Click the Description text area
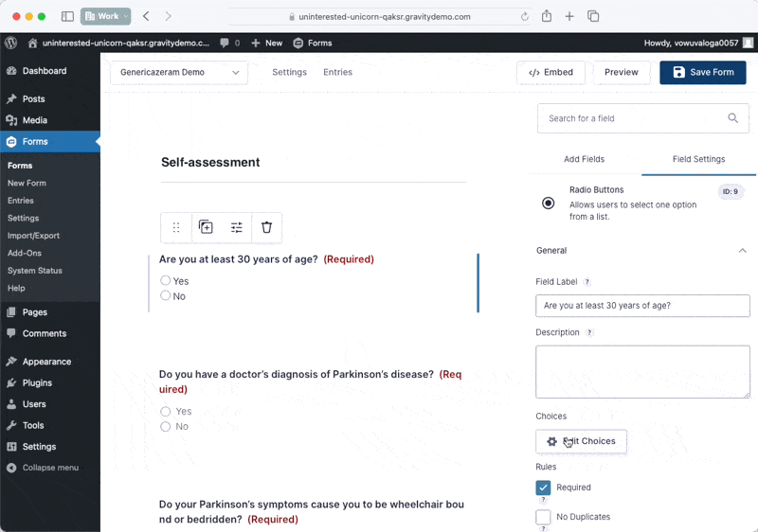The width and height of the screenshot is (758, 532). pos(642,371)
